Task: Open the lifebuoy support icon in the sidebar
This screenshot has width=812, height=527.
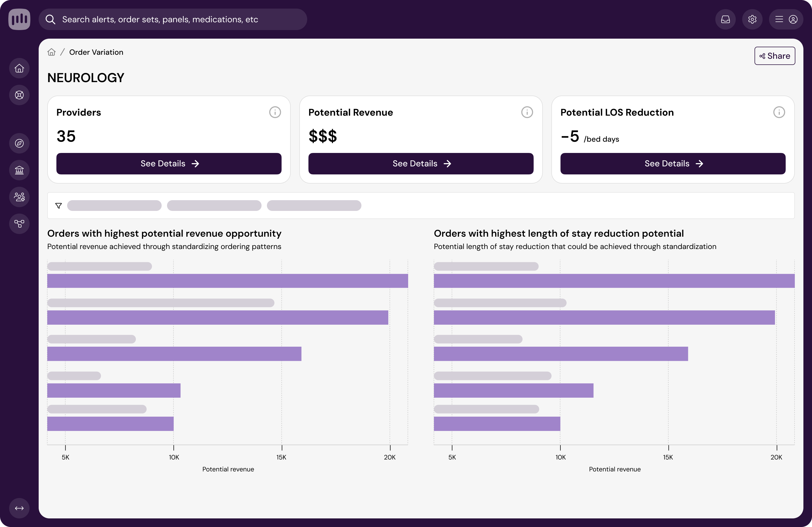Action: (x=19, y=95)
